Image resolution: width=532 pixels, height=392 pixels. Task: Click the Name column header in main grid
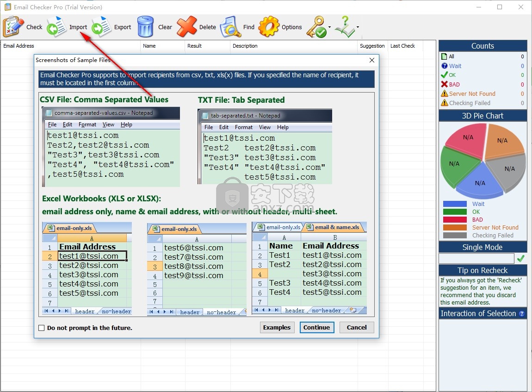pos(163,46)
